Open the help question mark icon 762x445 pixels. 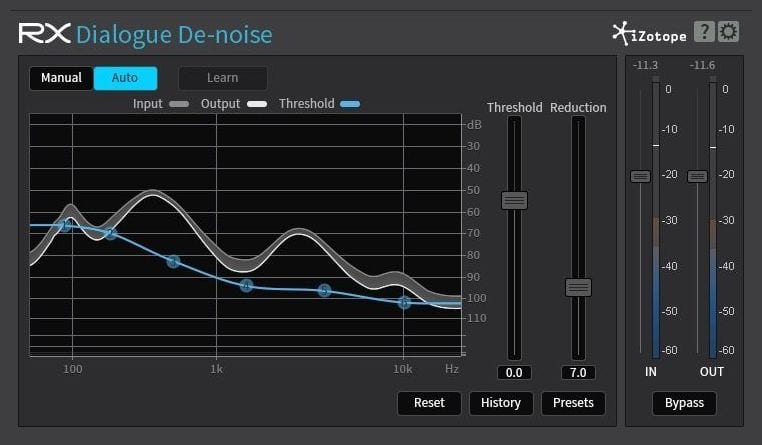(x=704, y=32)
